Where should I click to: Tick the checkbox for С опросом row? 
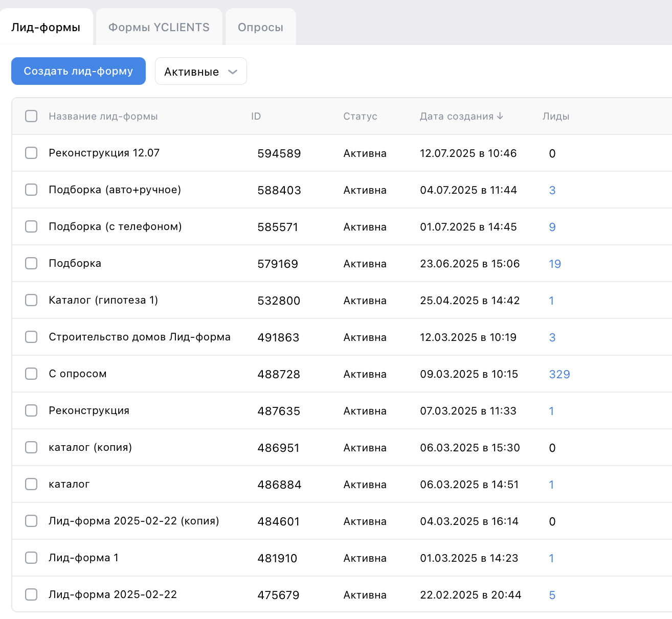pos(31,374)
